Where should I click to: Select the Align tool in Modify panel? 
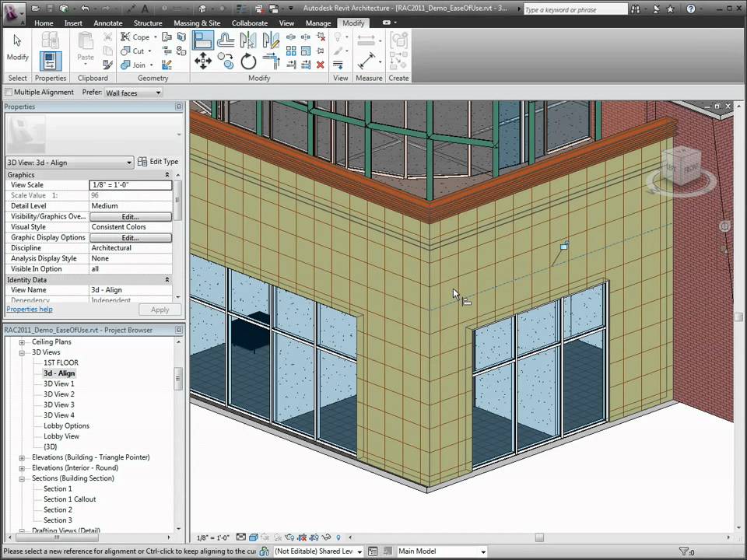click(x=203, y=40)
